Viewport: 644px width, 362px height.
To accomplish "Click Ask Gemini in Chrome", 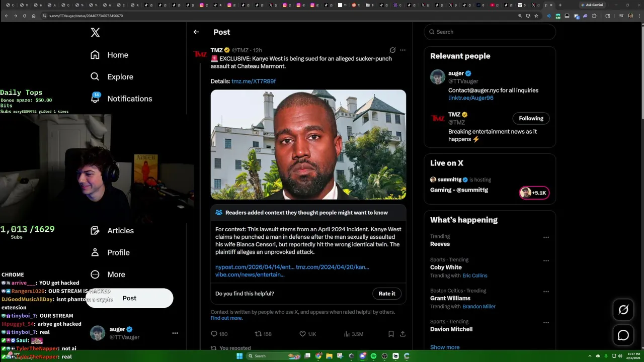I will point(592,5).
